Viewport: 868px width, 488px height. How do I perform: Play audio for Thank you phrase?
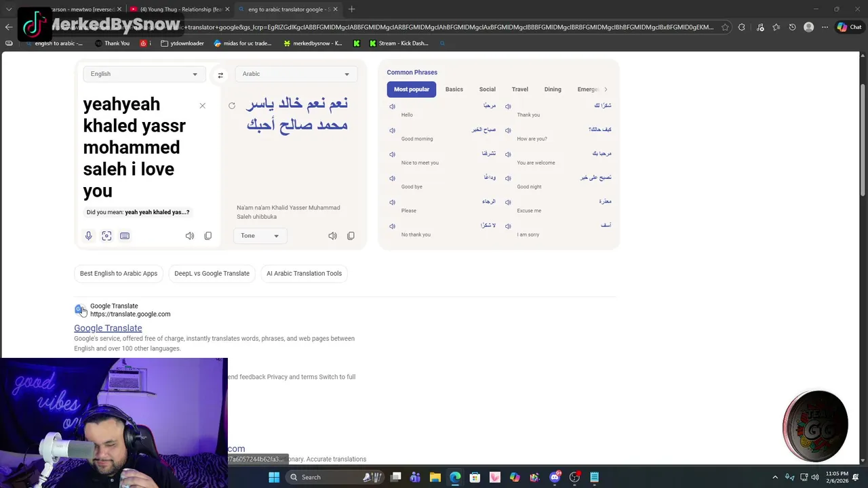tap(508, 106)
